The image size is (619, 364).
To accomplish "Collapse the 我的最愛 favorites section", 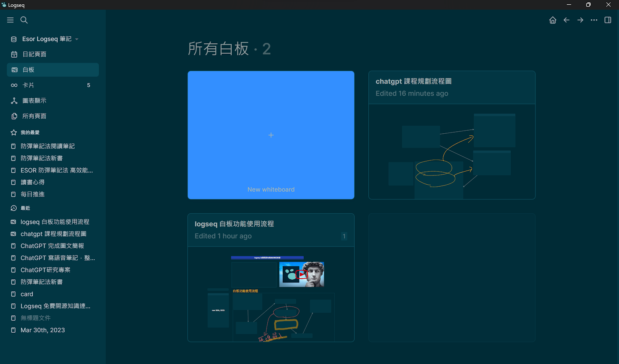I will (30, 133).
